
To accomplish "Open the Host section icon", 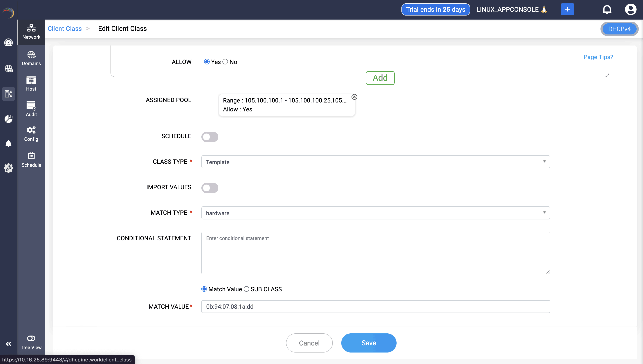I will [31, 84].
